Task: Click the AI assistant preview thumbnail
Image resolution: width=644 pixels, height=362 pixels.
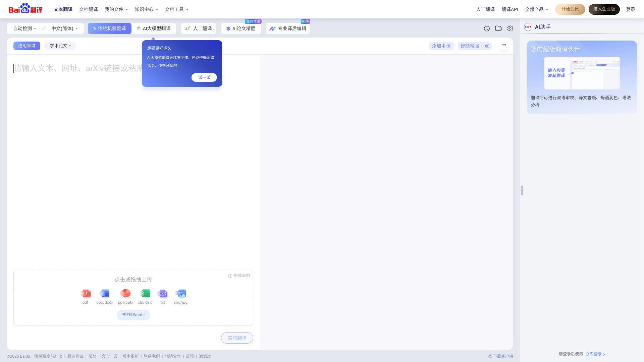Action: [582, 73]
